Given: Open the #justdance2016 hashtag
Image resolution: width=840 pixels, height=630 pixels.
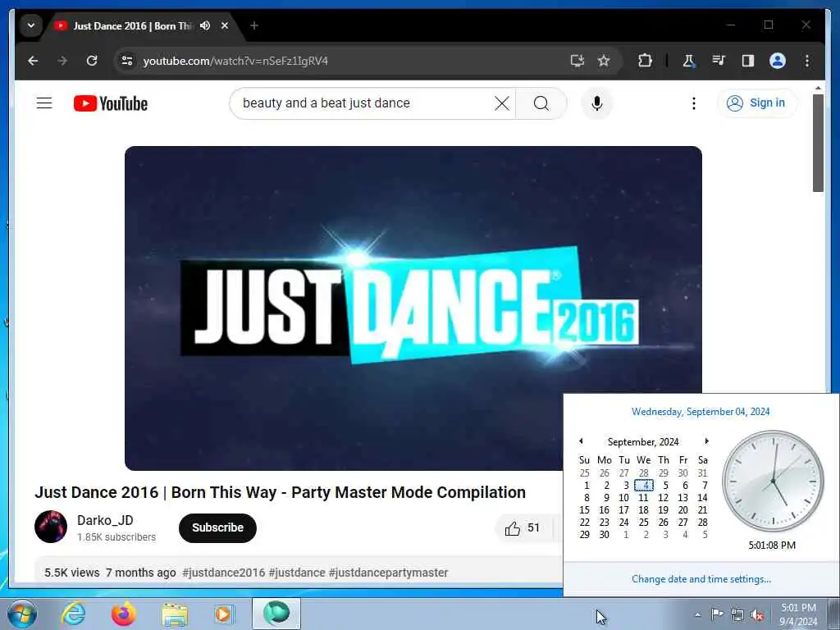Looking at the screenshot, I should coord(223,573).
